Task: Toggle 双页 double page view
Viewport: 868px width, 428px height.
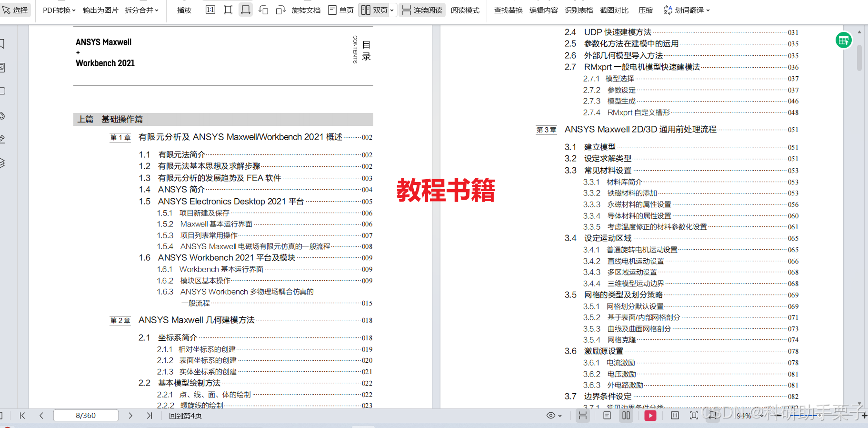Action: (x=374, y=10)
